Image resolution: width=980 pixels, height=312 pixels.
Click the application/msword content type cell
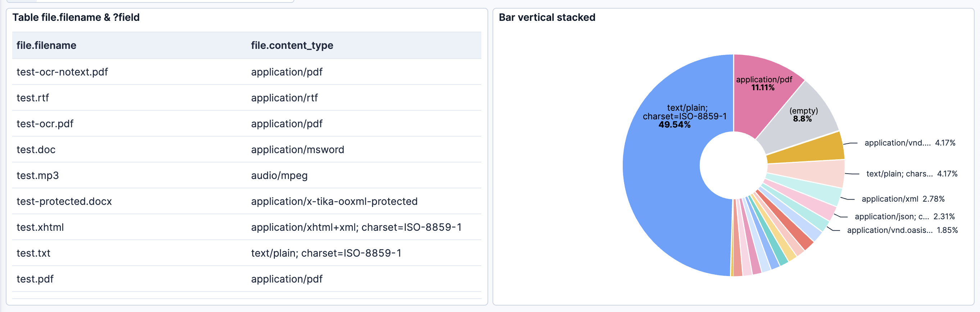coord(298,149)
